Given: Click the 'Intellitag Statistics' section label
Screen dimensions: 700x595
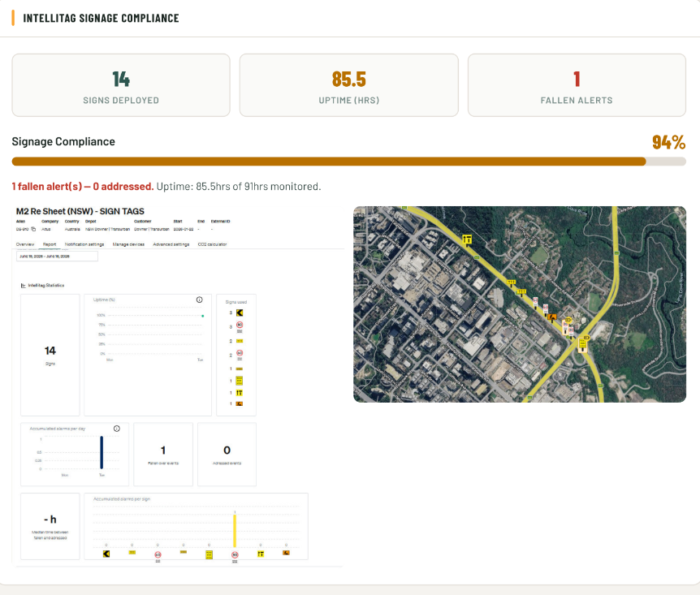Looking at the screenshot, I should click(x=46, y=285).
